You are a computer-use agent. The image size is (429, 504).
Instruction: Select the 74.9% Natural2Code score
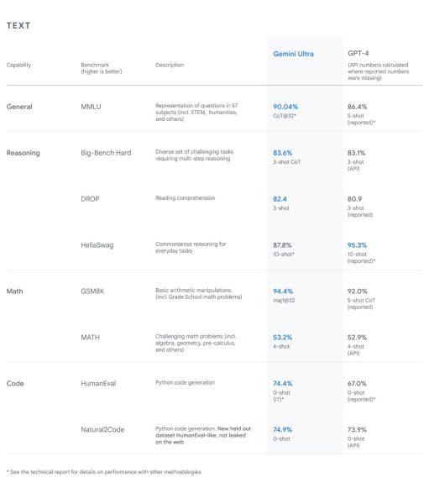click(x=282, y=430)
